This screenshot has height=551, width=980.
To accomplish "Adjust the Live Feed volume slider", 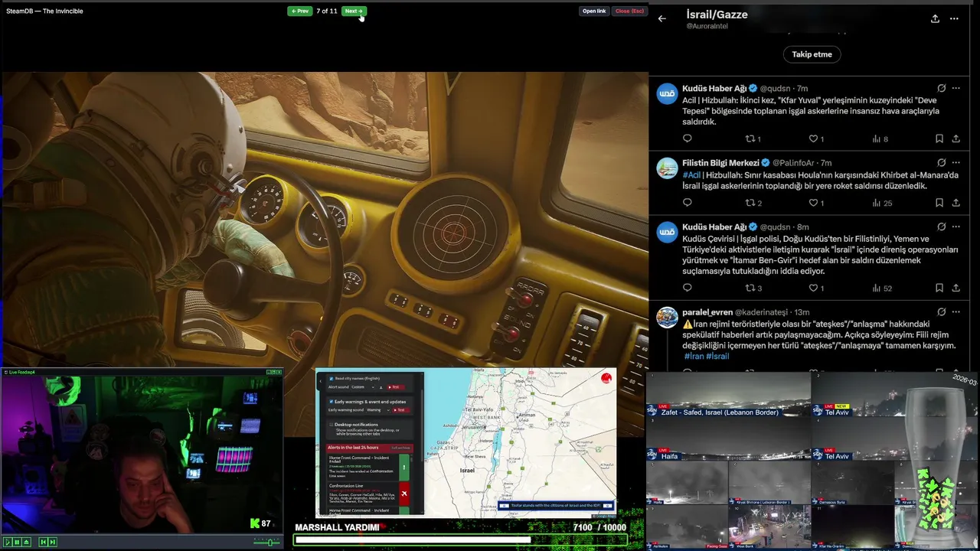I will [266, 543].
